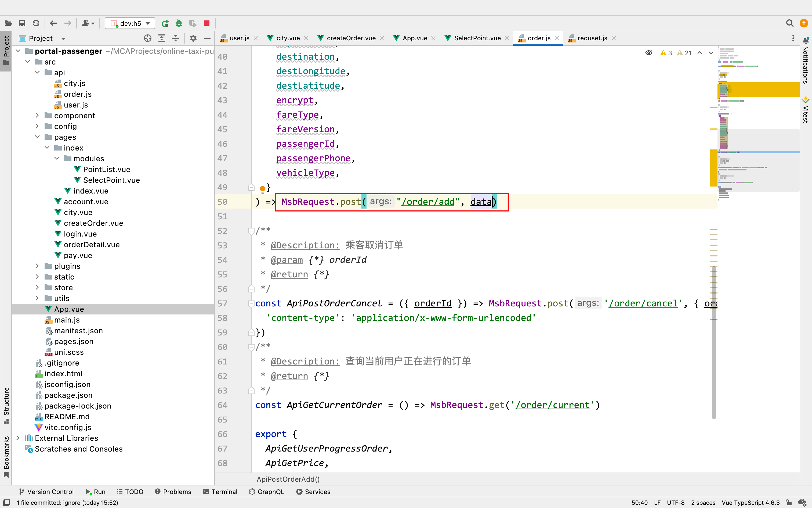Toggle code fold marker at line 60
The image size is (812, 508).
251,347
